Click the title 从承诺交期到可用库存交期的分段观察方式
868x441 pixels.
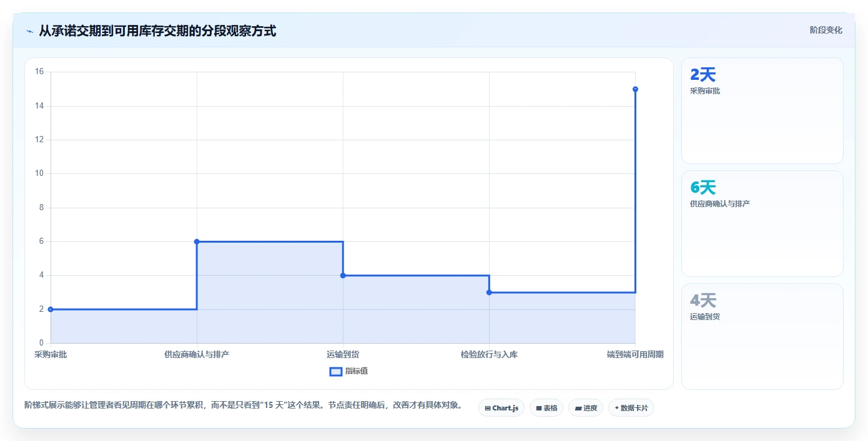click(x=157, y=31)
